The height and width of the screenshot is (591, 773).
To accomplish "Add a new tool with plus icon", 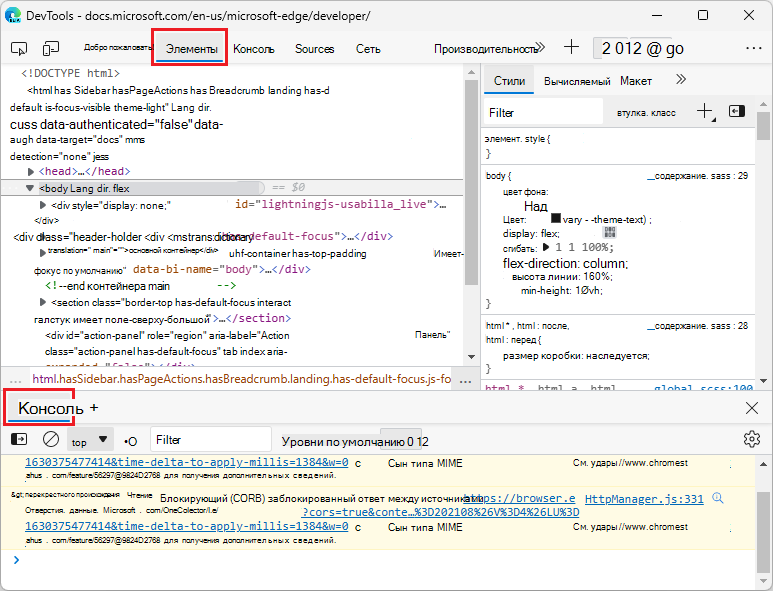I will tap(571, 47).
